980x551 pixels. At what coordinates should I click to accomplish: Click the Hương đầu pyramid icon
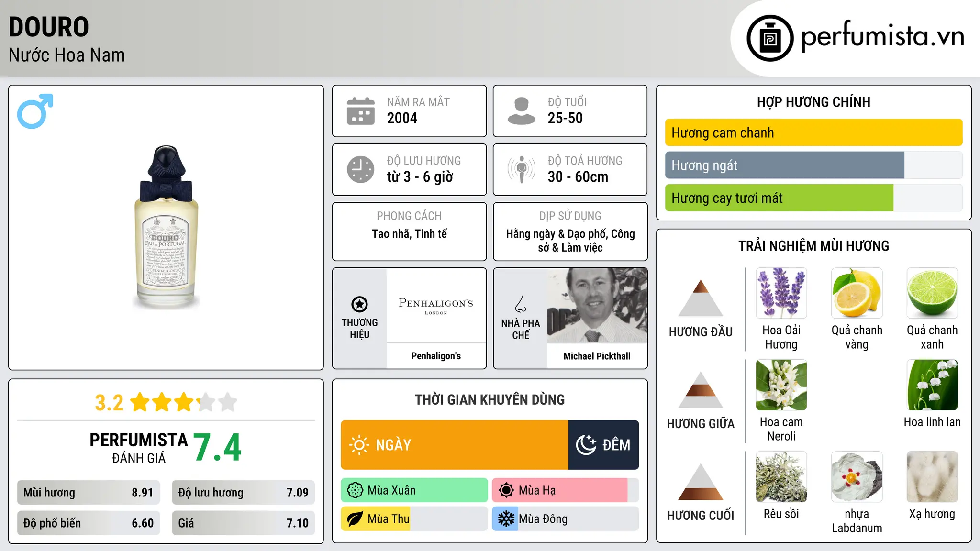tap(701, 298)
